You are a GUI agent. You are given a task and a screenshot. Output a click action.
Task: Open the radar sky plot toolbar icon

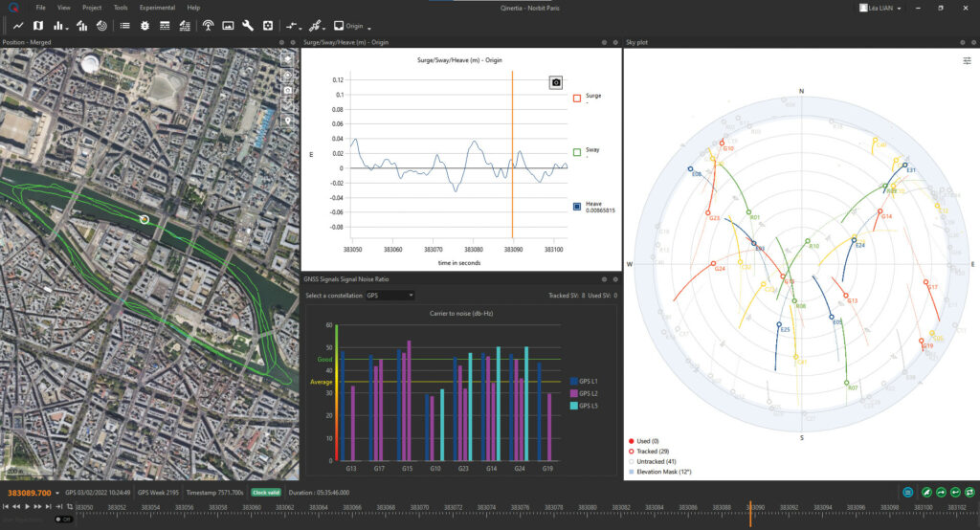[x=101, y=26]
